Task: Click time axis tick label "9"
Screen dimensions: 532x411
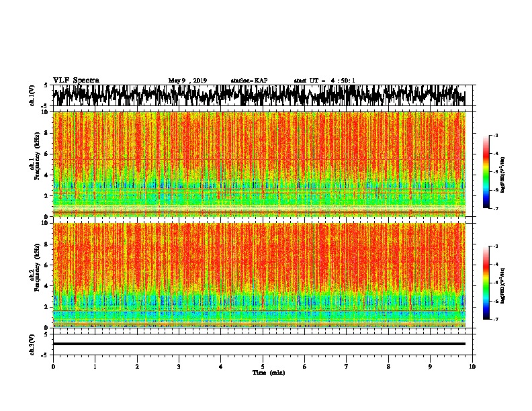Action: tap(430, 367)
